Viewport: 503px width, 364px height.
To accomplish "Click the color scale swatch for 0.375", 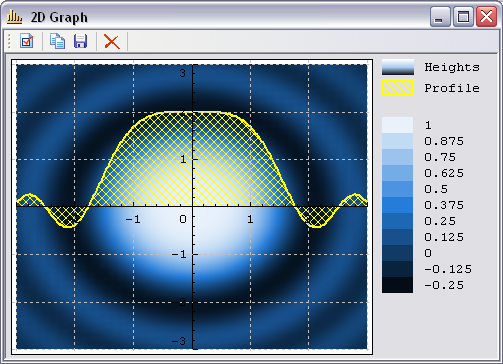I will (397, 205).
